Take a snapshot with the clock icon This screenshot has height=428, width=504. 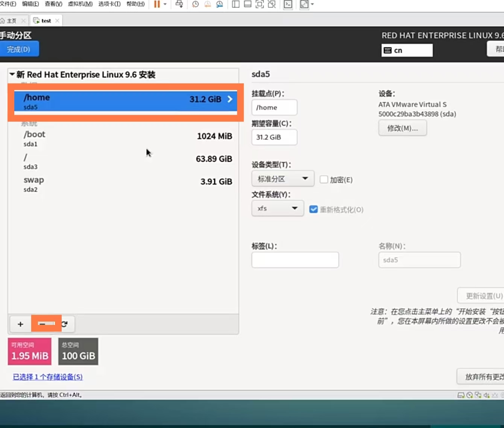(195, 4)
